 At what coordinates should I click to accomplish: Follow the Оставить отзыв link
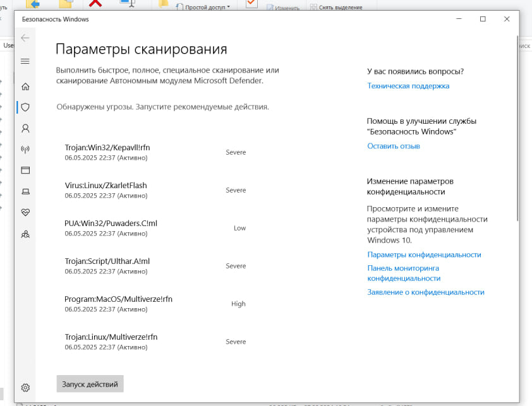tap(394, 146)
